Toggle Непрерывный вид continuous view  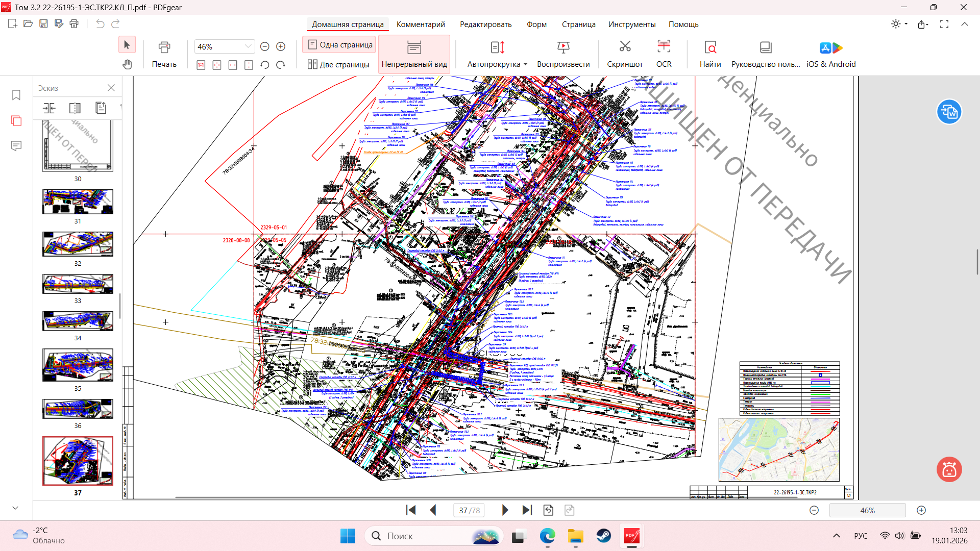414,54
